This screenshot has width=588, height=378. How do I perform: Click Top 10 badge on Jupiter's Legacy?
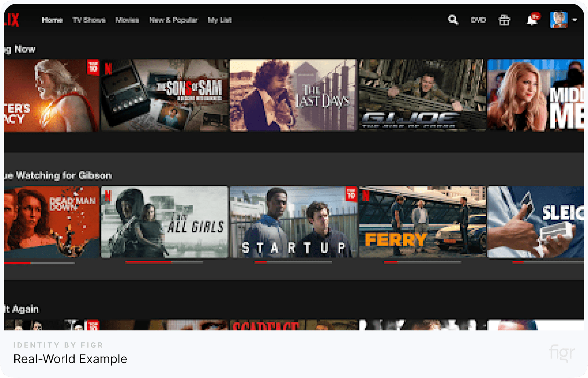click(x=93, y=67)
